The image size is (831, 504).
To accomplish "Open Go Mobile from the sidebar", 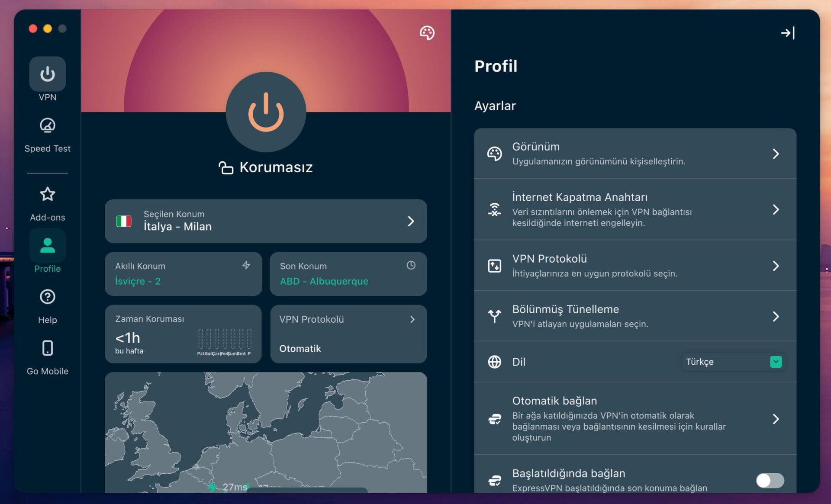I will click(x=48, y=348).
